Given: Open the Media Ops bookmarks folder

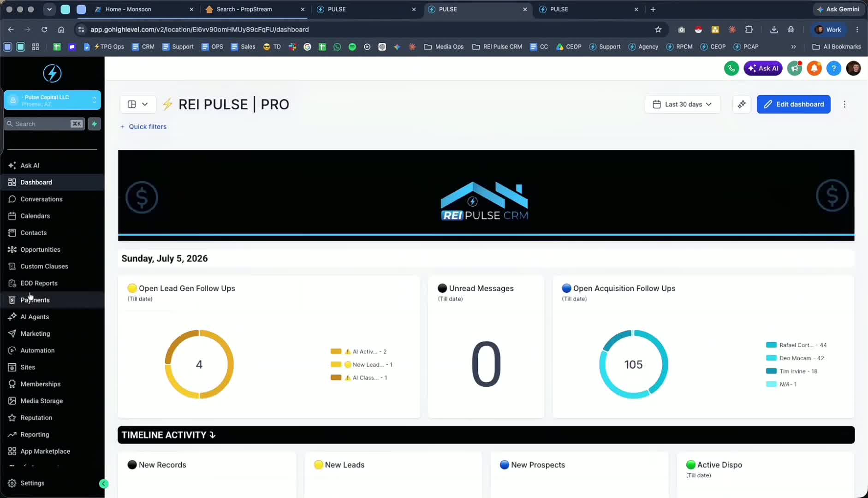Looking at the screenshot, I should point(444,47).
